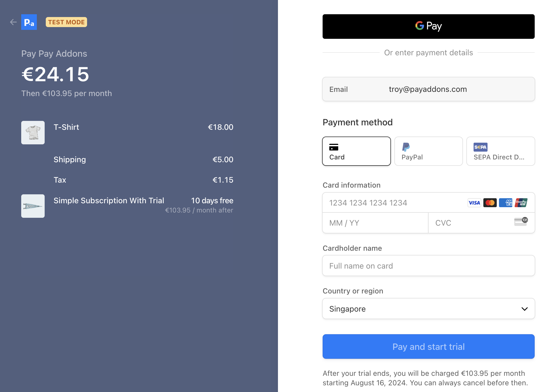The height and width of the screenshot is (392, 552).
Task: Select the PayPal payment method
Action: pyautogui.click(x=428, y=151)
